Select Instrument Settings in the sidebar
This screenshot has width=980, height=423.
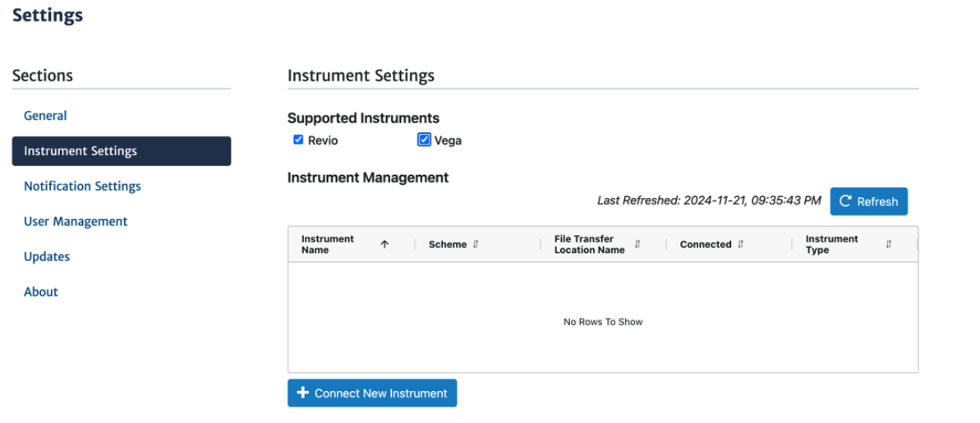(81, 151)
